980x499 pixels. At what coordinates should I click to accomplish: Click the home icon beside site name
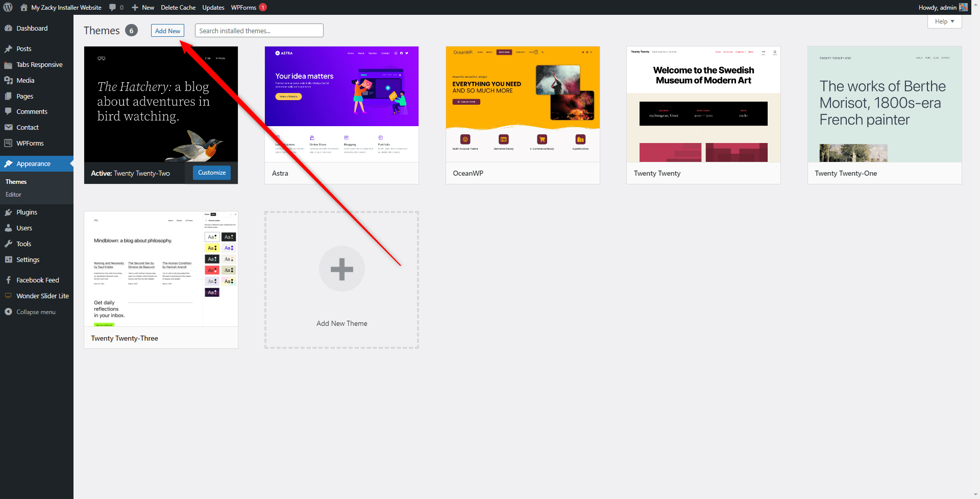[24, 7]
